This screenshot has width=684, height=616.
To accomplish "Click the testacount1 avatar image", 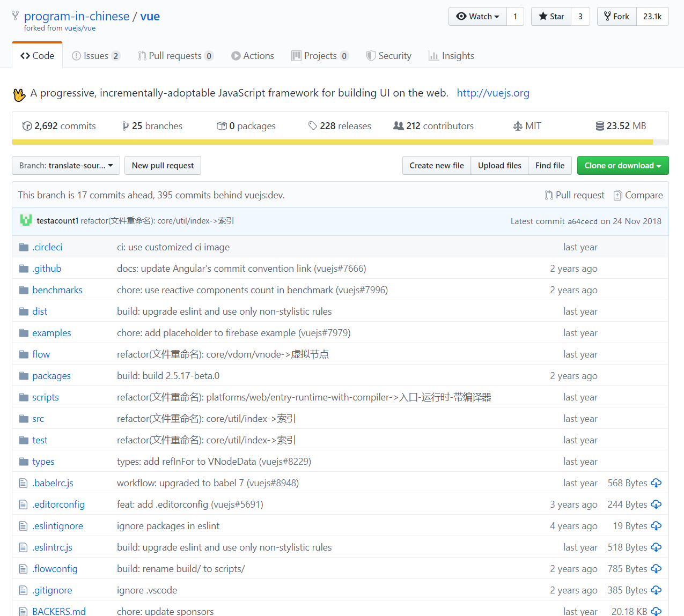I will click(x=26, y=220).
